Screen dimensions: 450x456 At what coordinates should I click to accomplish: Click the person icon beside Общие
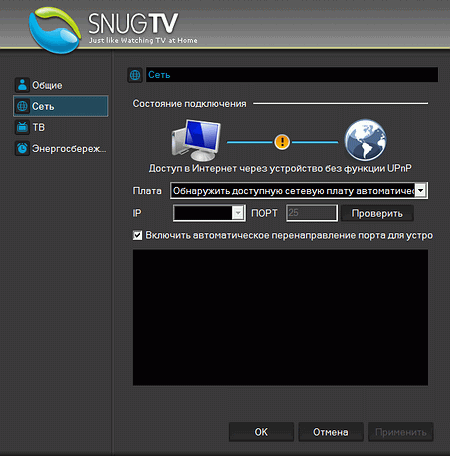(22, 85)
